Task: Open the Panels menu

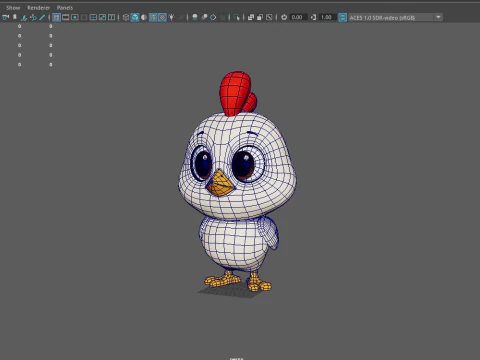Action: (x=65, y=7)
